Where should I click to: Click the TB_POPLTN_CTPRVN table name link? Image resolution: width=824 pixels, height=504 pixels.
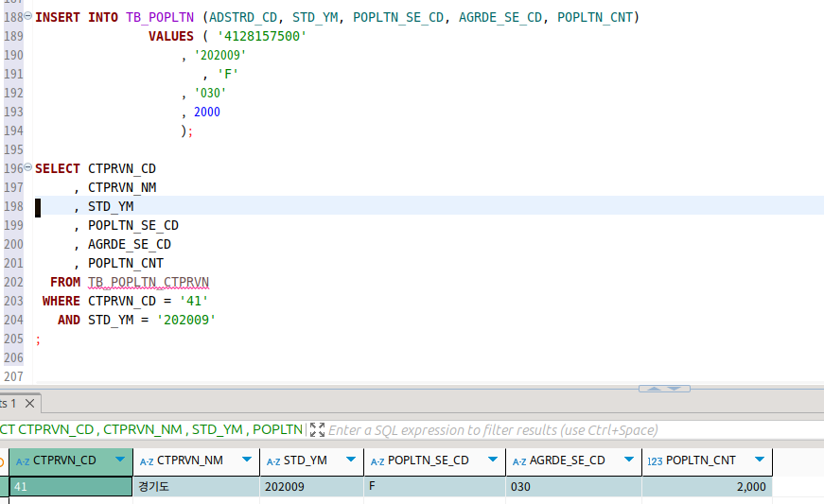(x=148, y=282)
